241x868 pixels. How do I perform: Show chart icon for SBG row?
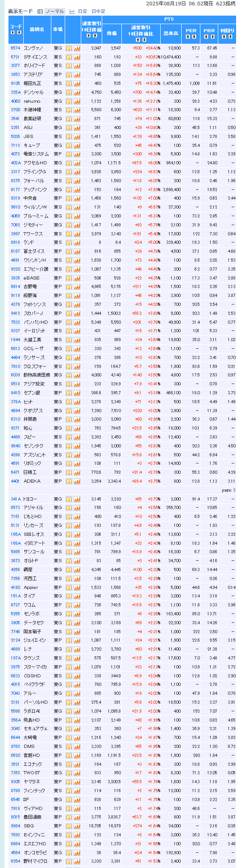77,826
